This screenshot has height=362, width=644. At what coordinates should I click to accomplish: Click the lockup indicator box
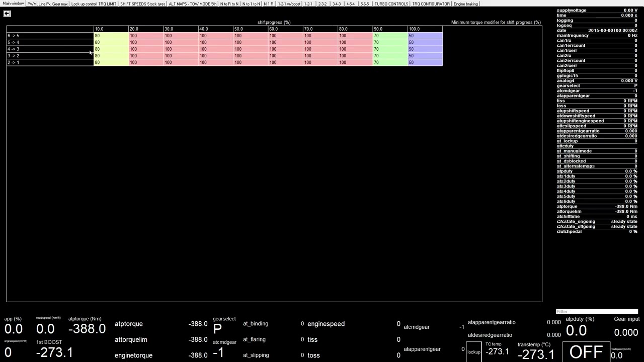[474, 351]
